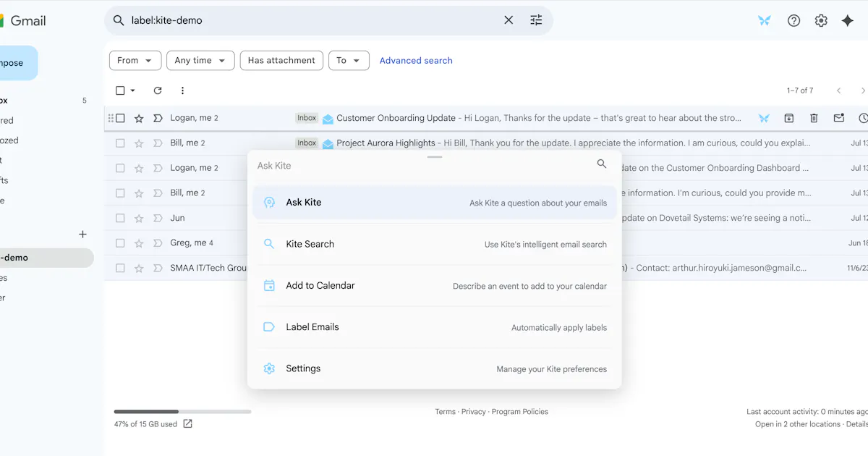Select the Jun email checkbox
868x456 pixels.
coord(120,218)
